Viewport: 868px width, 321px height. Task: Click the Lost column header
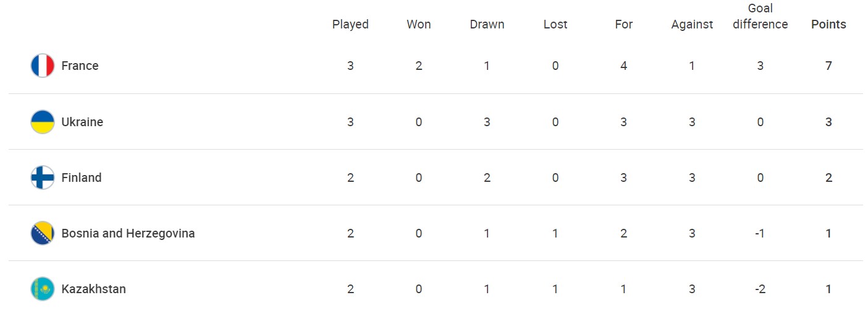[x=555, y=24]
